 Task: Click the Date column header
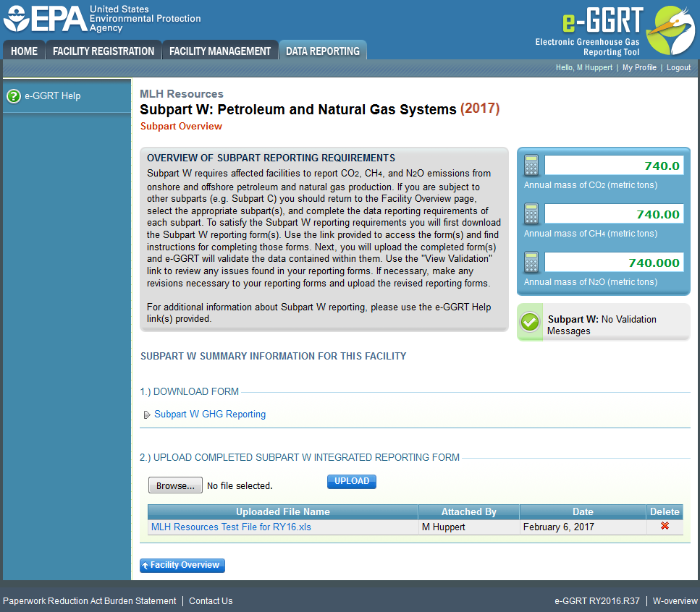coord(583,511)
